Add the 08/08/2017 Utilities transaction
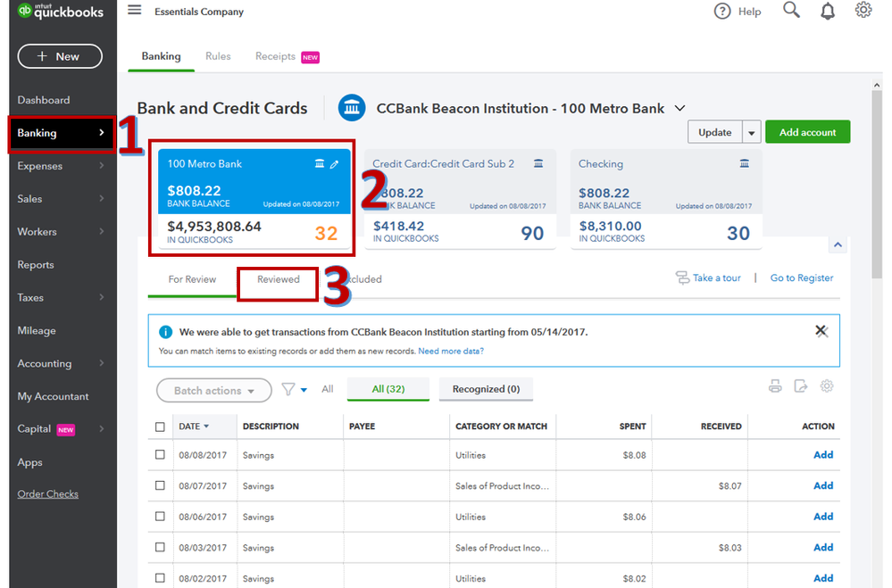The height and width of the screenshot is (588, 892). (823, 455)
